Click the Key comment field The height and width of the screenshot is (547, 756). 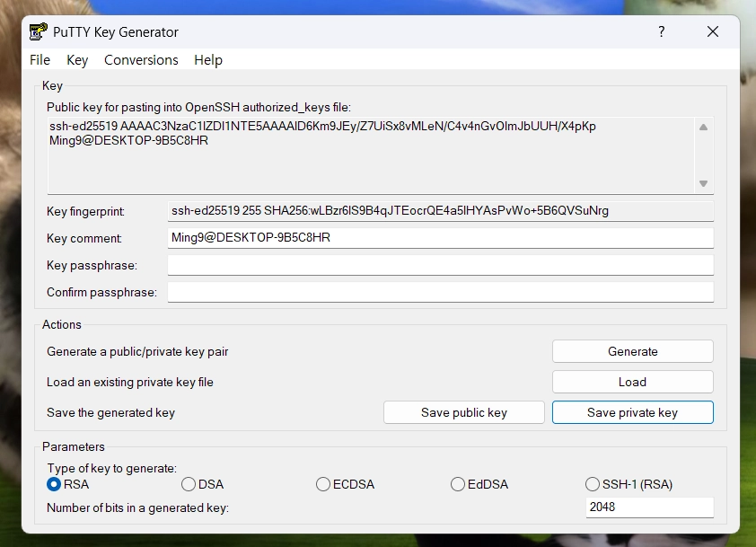tap(440, 238)
